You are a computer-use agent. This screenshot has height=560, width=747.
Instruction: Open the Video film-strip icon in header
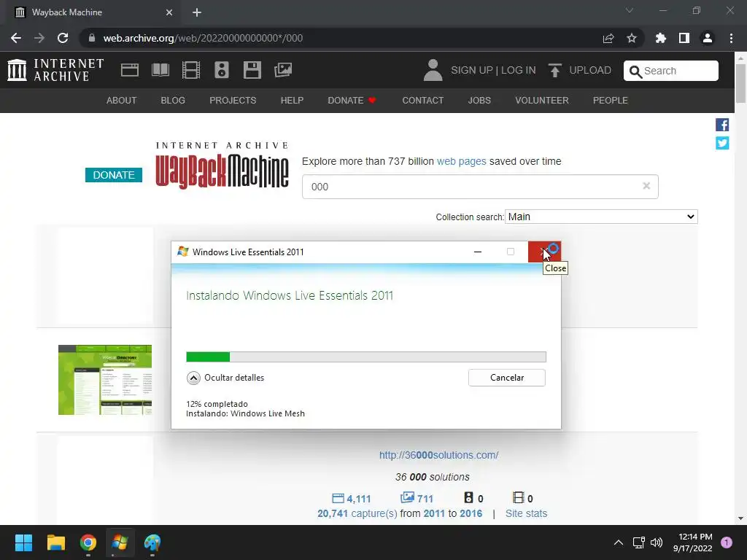(x=191, y=70)
